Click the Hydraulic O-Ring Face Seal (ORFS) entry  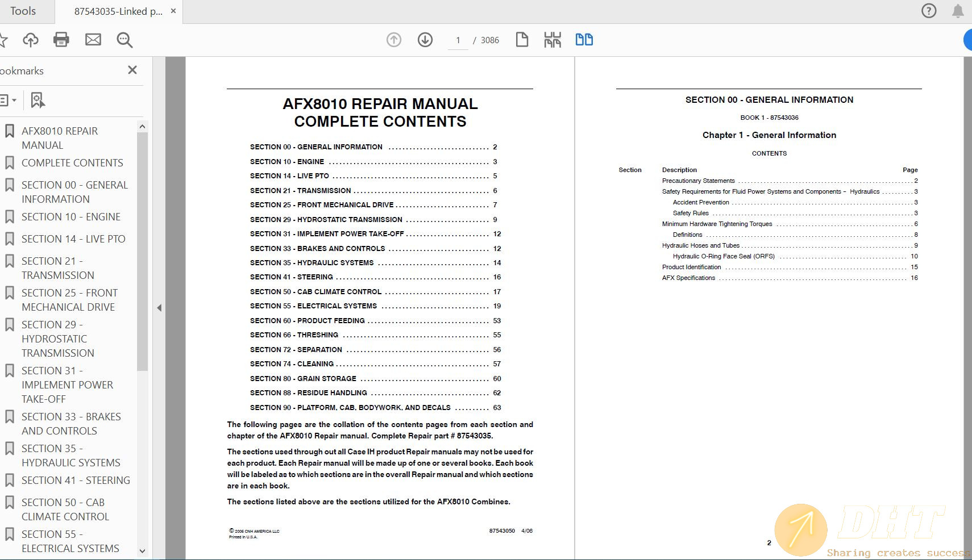795,256
